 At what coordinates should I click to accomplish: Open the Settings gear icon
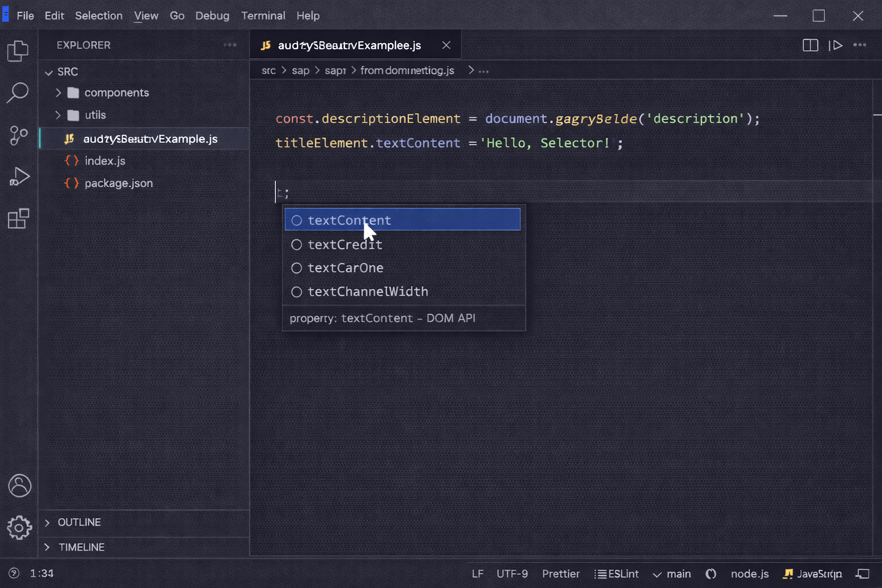[19, 528]
